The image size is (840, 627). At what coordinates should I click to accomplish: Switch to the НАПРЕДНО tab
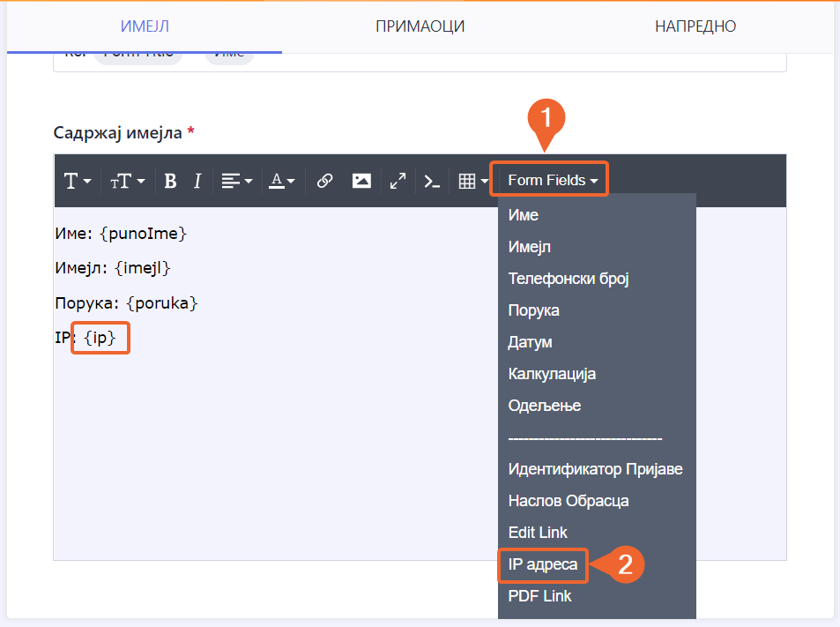[695, 26]
